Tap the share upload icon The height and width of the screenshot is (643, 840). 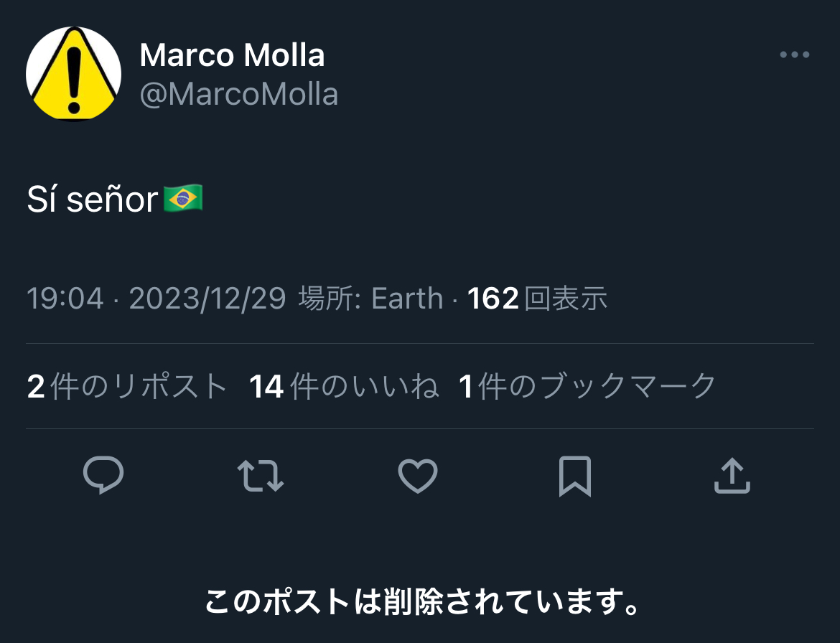click(732, 476)
